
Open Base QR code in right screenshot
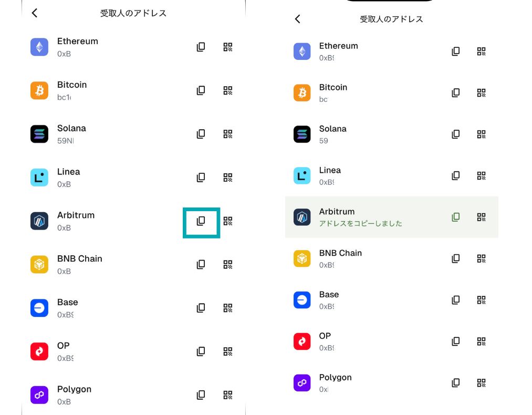point(481,300)
